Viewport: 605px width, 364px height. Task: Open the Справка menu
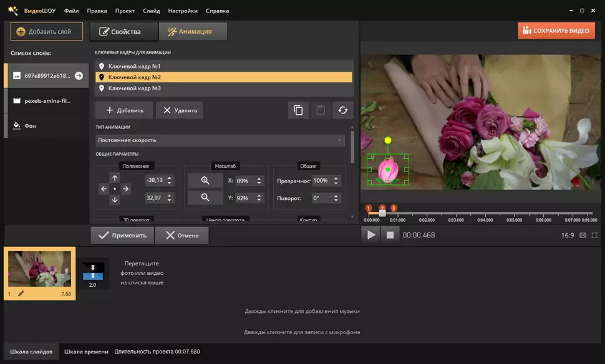click(x=217, y=11)
